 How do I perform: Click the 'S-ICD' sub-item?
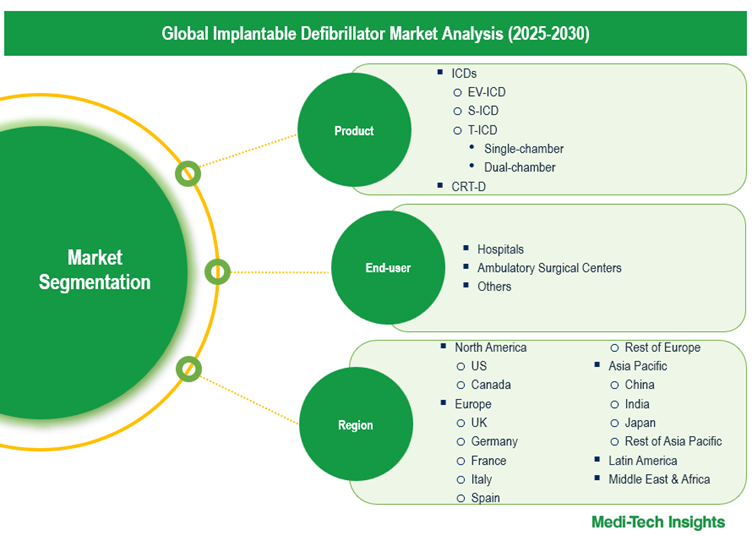[483, 111]
